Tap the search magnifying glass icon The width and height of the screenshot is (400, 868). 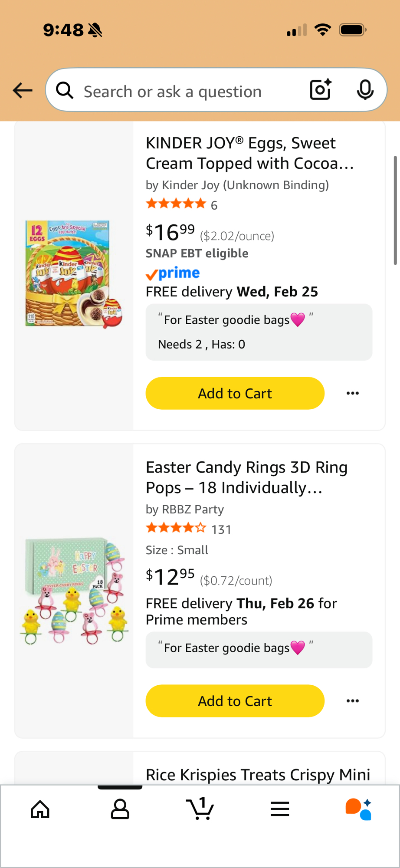(65, 91)
